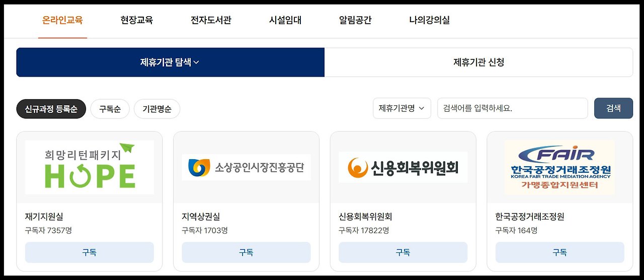Screen dimensions: 644x280
Task: Sort by 신규과정 등록순
Action: coord(51,109)
